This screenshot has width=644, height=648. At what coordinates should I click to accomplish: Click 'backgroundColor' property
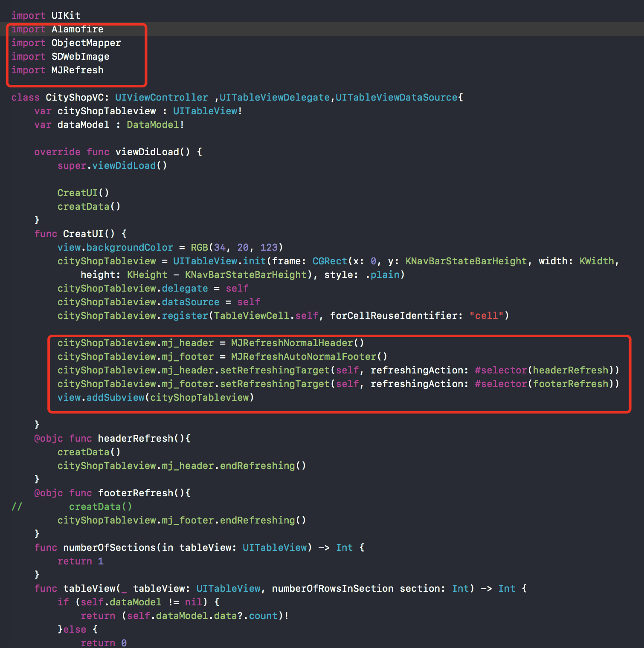click(130, 248)
